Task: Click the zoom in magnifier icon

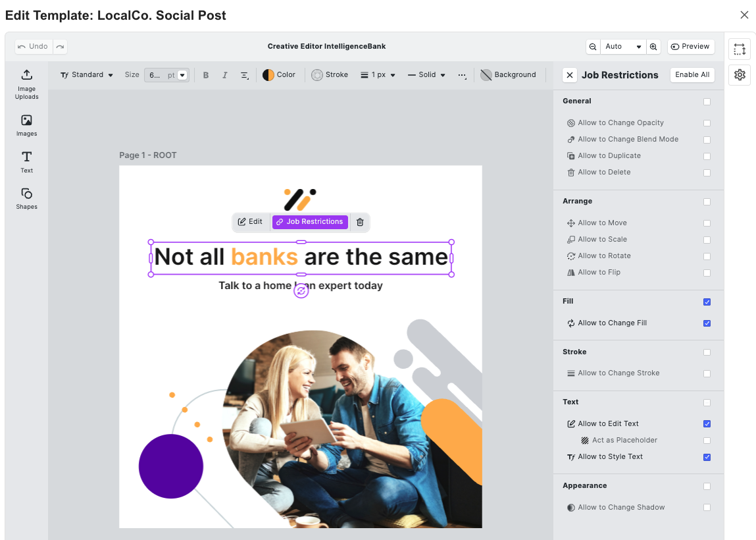Action: (653, 47)
